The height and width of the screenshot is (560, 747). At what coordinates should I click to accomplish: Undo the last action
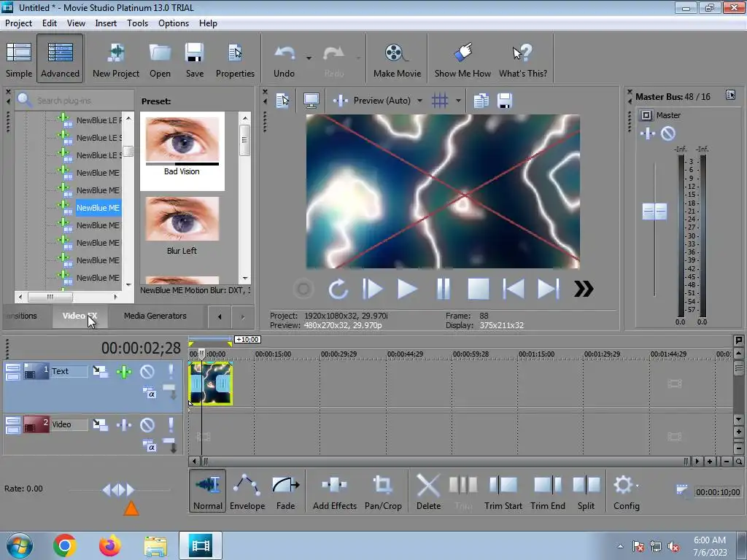pyautogui.click(x=284, y=60)
